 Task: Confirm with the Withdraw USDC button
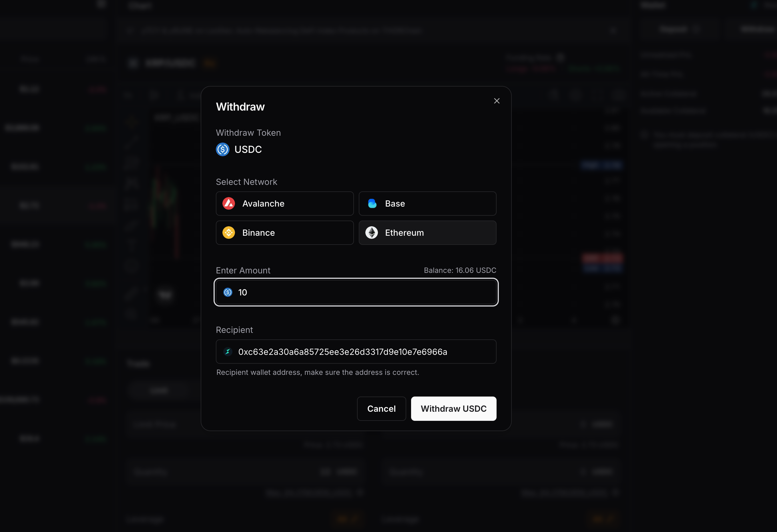[454, 409]
